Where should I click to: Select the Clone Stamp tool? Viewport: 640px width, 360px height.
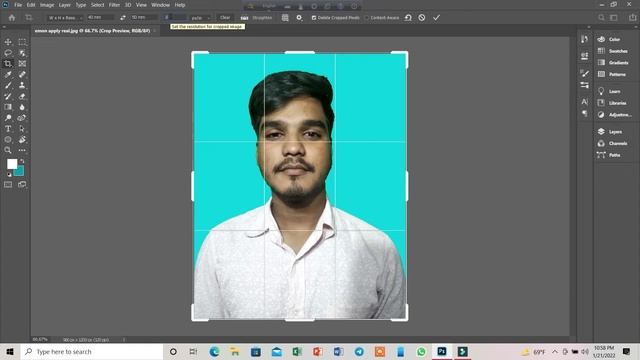[22, 85]
